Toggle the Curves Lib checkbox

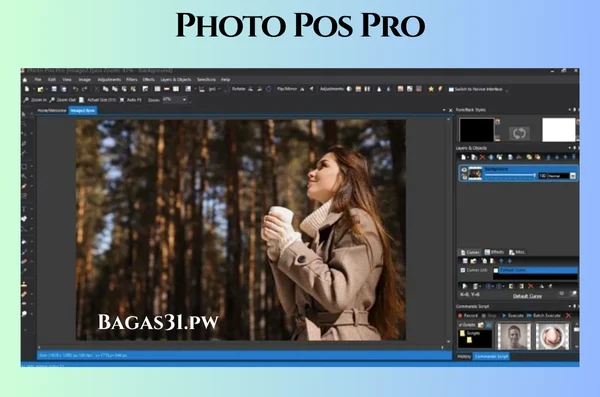tap(463, 270)
